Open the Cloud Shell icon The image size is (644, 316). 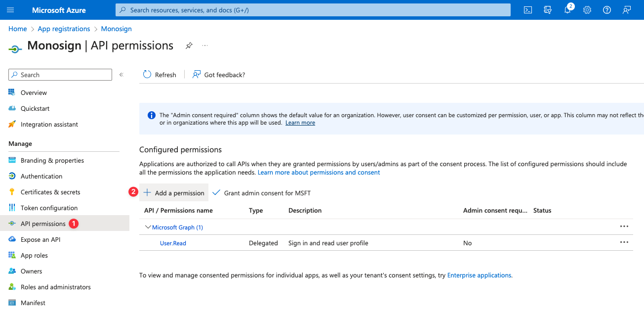[x=528, y=10]
